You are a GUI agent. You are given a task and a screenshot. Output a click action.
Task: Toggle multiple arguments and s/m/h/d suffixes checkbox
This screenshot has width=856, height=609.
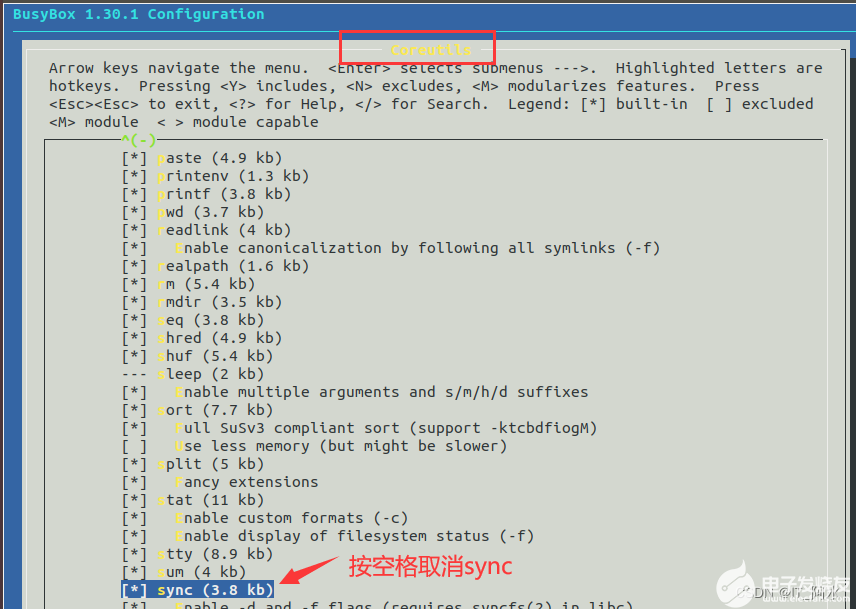pos(134,392)
